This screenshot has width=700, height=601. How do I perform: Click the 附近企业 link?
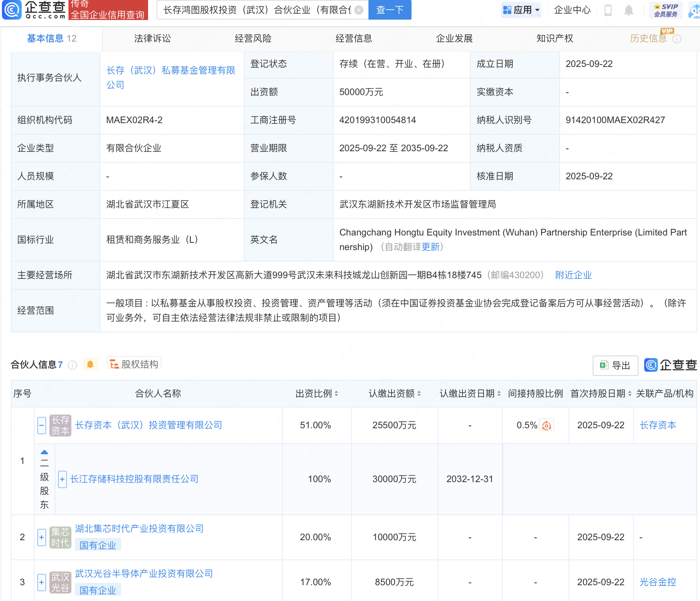(x=573, y=275)
